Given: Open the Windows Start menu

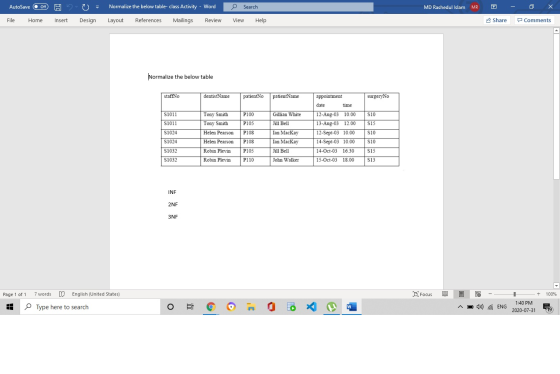Looking at the screenshot, I should pos(10,307).
